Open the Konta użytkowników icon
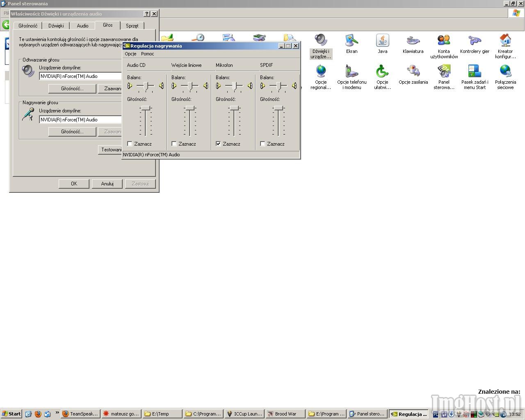Viewport: 525px width, 420px height. (444, 40)
